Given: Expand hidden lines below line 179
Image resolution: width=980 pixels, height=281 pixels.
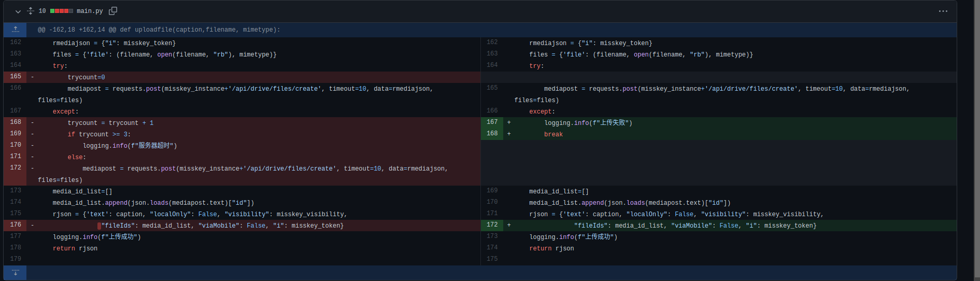Looking at the screenshot, I should coord(16,273).
